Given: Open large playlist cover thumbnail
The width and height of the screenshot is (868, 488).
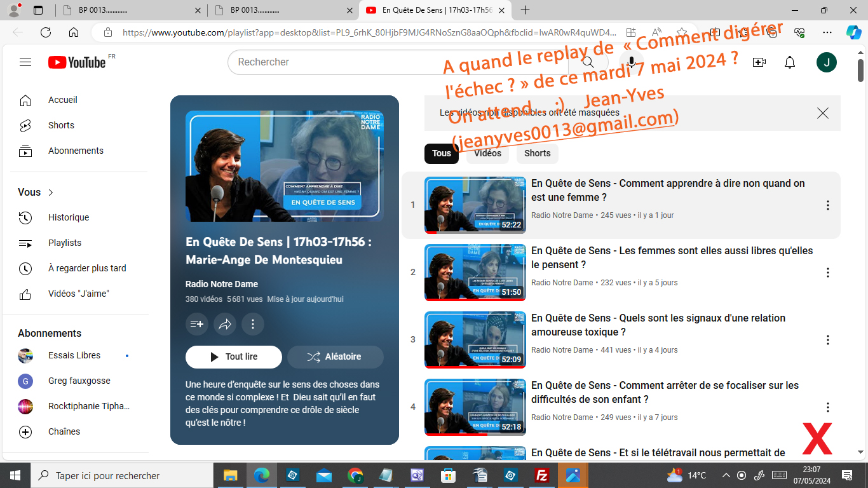Looking at the screenshot, I should tap(285, 166).
